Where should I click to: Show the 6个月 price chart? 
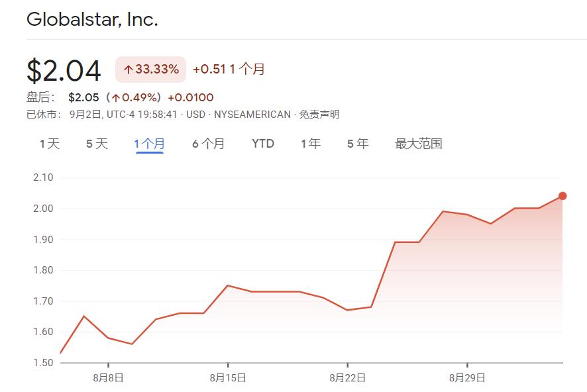209,144
